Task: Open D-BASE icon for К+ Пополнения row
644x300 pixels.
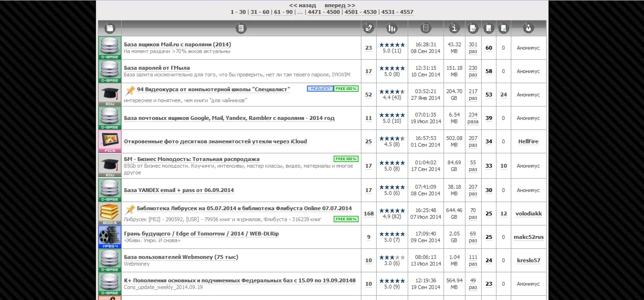Action: 110,284
